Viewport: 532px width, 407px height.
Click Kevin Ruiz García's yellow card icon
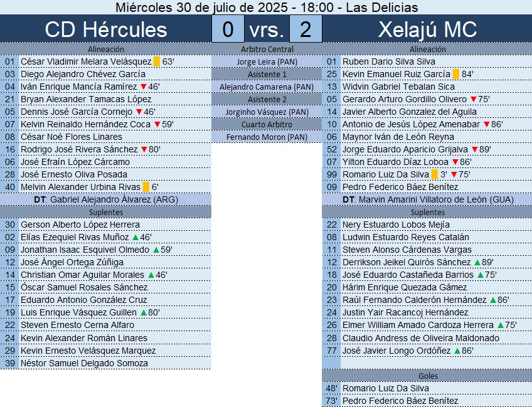point(456,74)
